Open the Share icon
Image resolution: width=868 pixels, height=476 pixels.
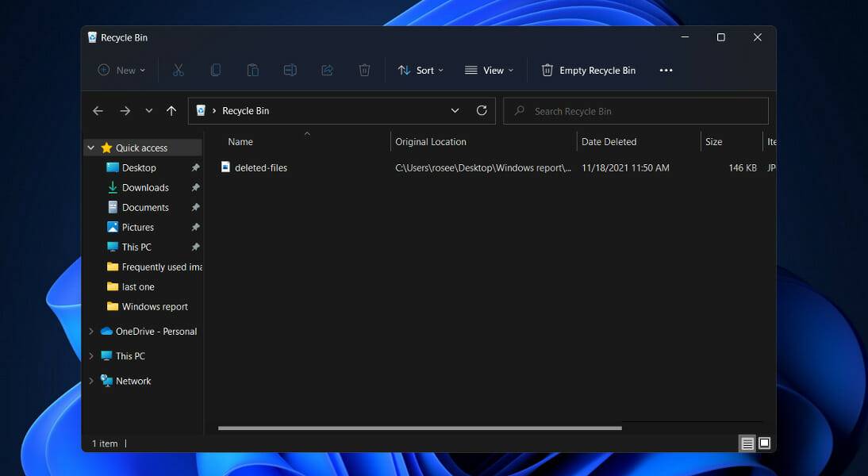pos(327,70)
